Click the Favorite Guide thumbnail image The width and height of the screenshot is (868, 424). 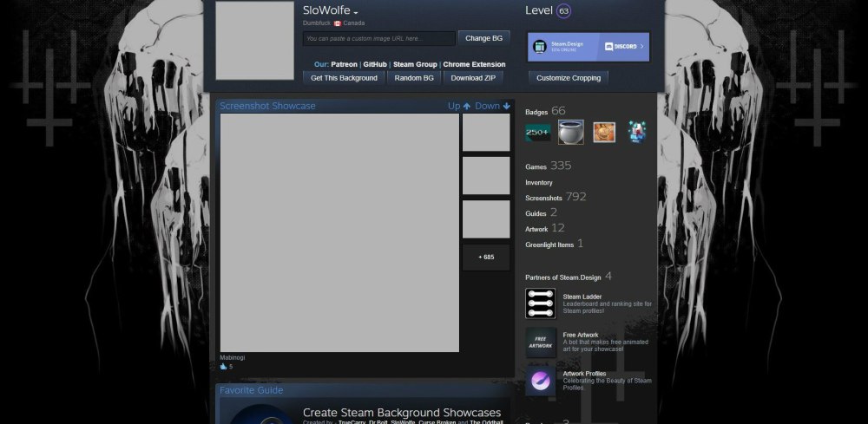click(260, 414)
